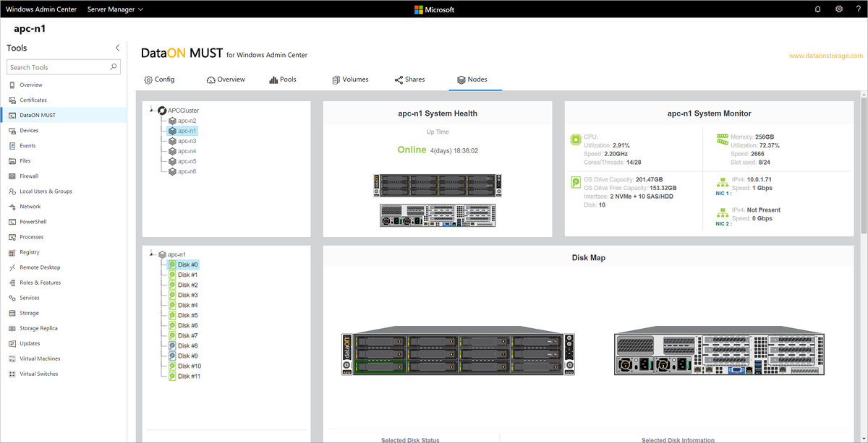
Task: Select Disk #5 in the disk tree
Action: pyautogui.click(x=183, y=315)
